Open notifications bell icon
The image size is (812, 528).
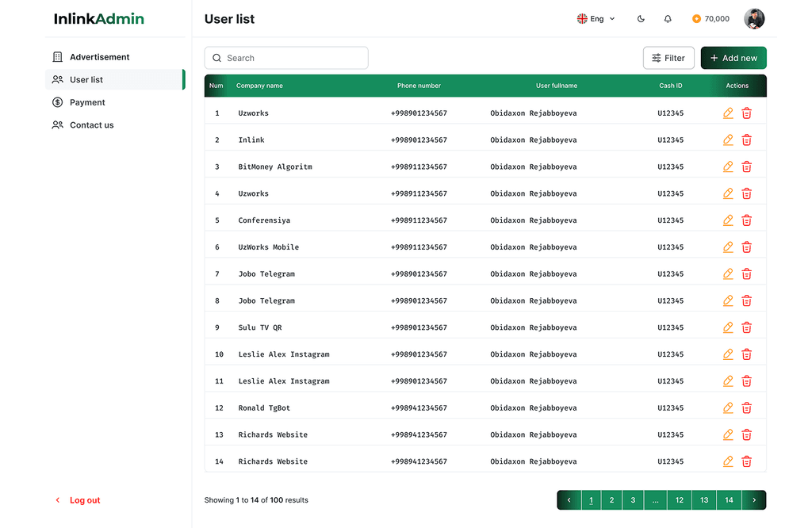(668, 19)
